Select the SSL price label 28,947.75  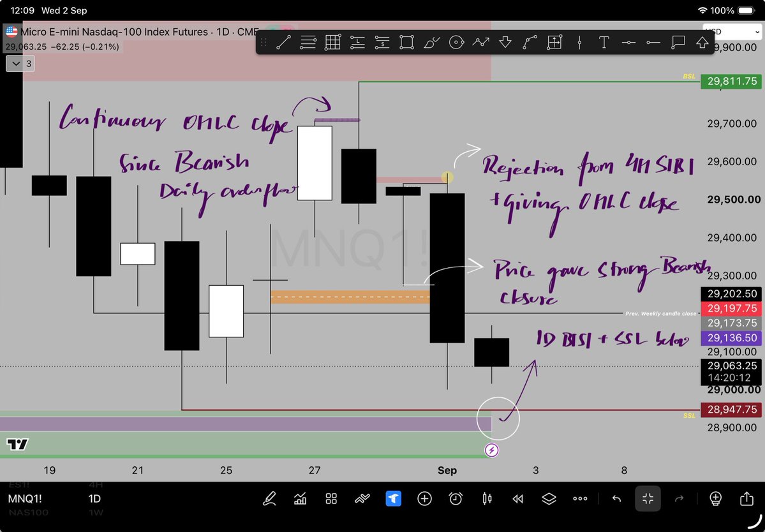coord(731,410)
